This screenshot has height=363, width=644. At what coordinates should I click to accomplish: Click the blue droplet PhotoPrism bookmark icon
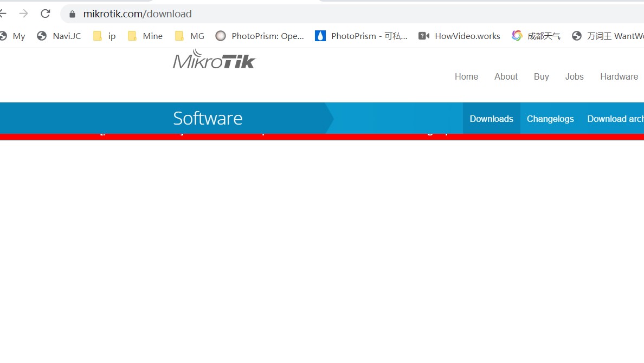pyautogui.click(x=320, y=36)
